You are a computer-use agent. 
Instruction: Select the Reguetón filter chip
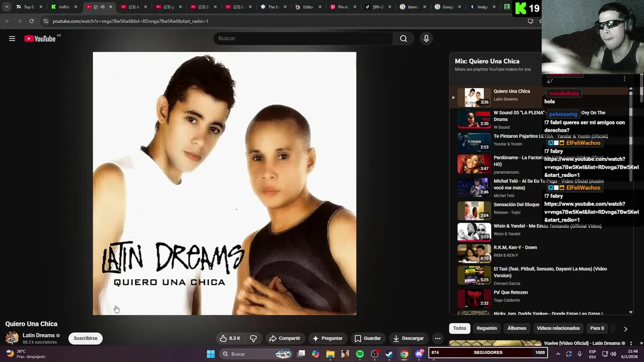tap(487, 328)
